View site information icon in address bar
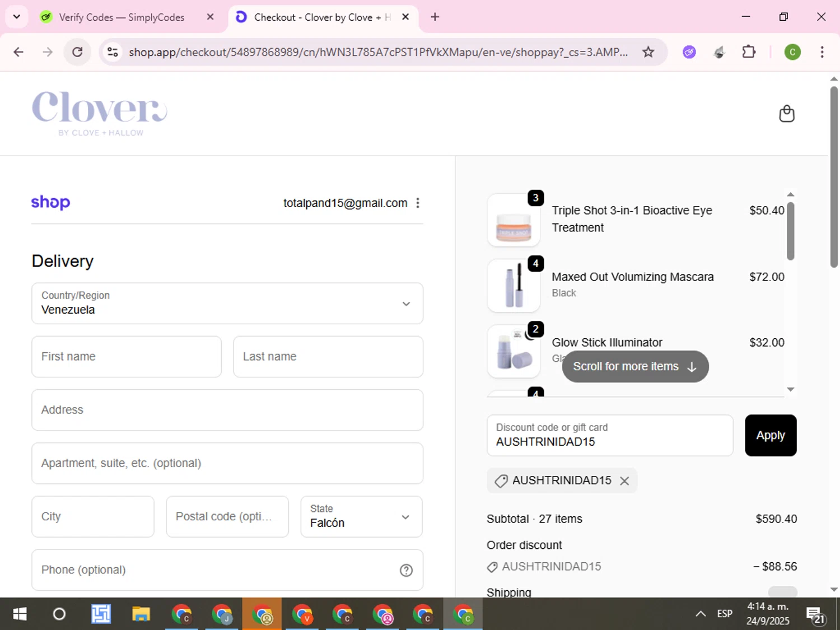 113,52
